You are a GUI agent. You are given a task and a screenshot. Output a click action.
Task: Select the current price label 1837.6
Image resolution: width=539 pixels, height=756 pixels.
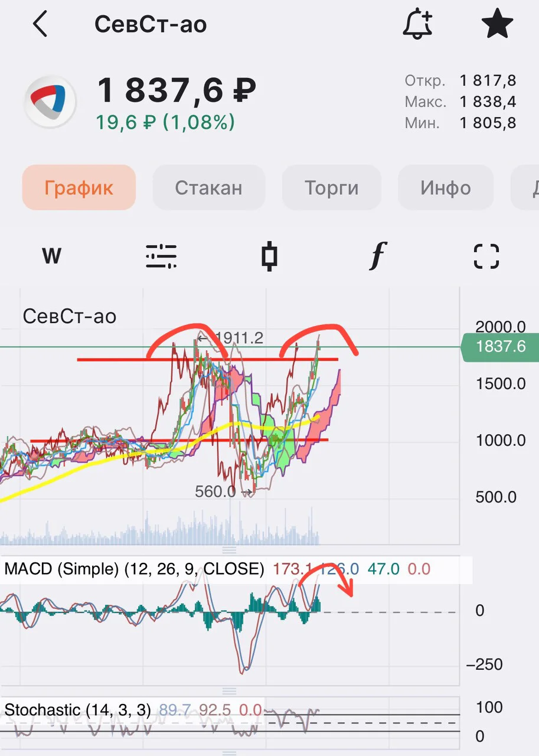pos(499,347)
